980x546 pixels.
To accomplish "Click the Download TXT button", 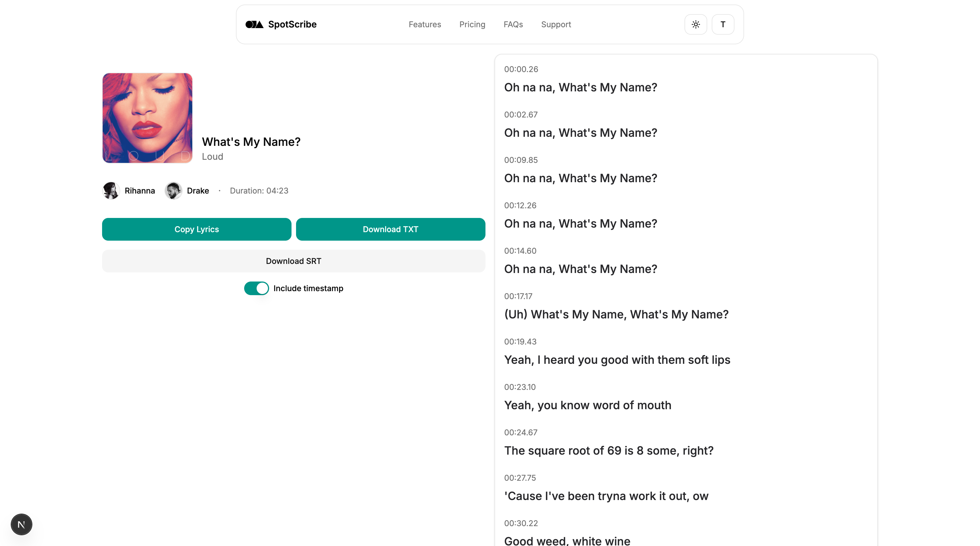I will tap(390, 229).
